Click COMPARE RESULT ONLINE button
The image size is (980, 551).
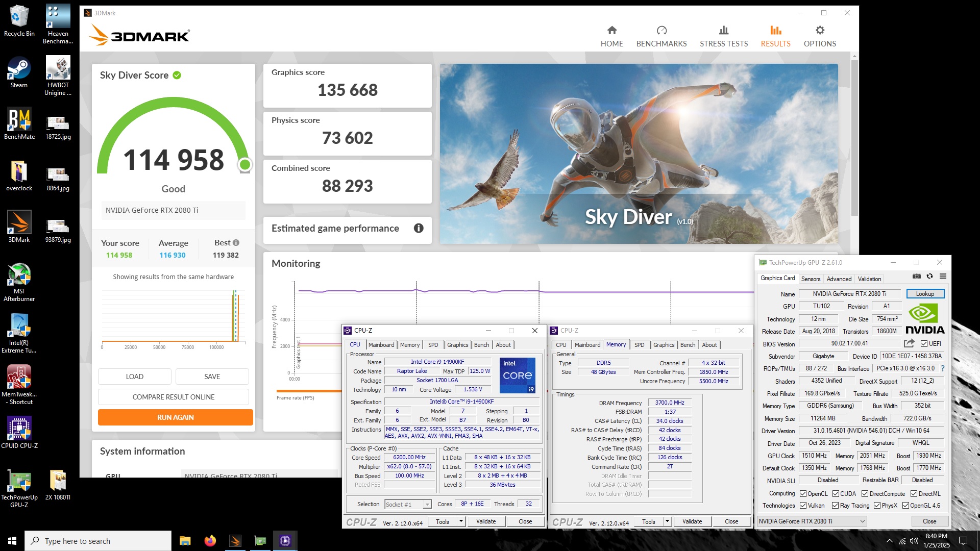tap(174, 397)
